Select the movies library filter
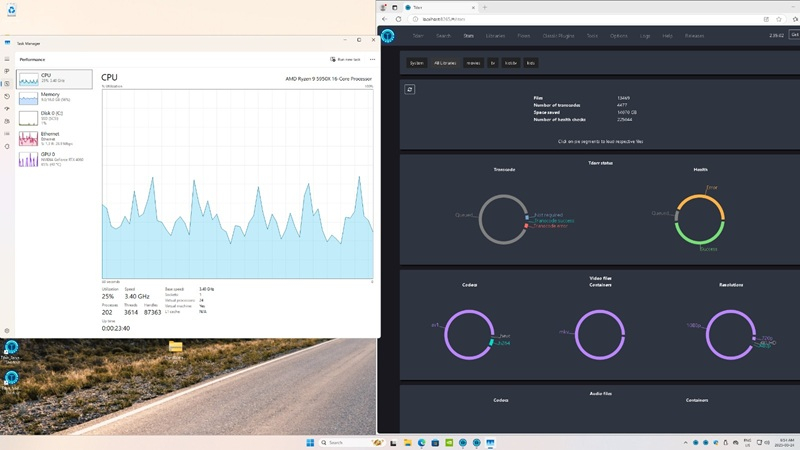This screenshot has height=450, width=800. [x=473, y=63]
